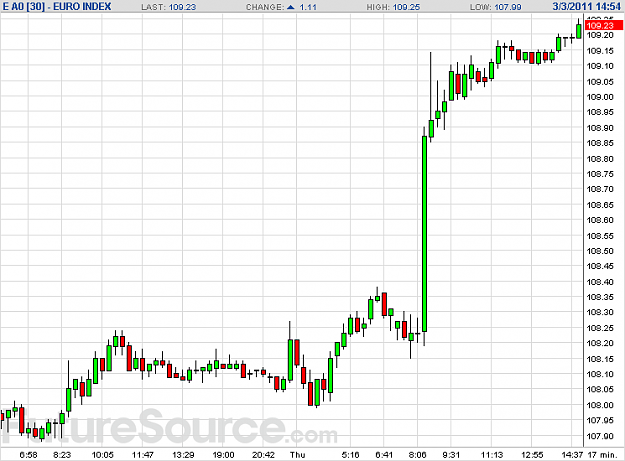Screen dimensions: 625x461
Task: Click the 108.45 price axis label
Action: 600,267
